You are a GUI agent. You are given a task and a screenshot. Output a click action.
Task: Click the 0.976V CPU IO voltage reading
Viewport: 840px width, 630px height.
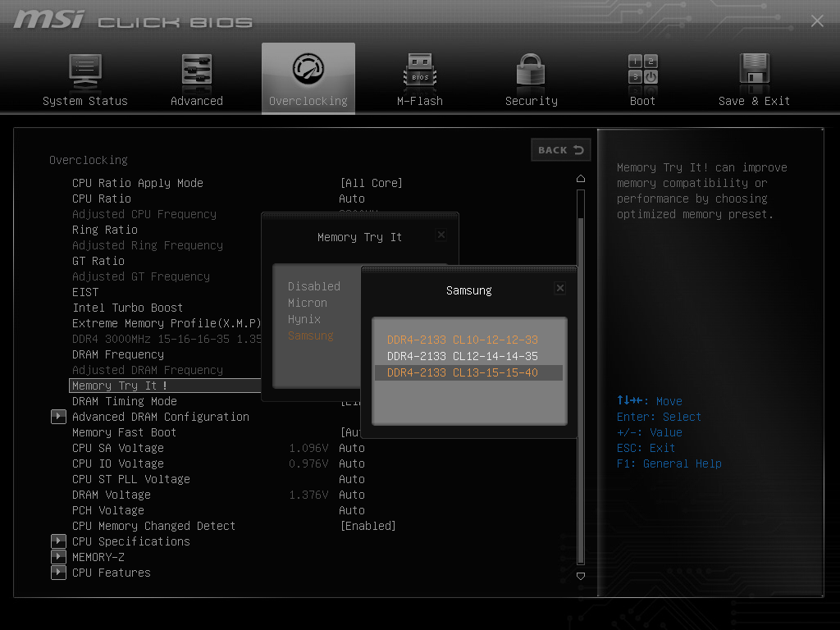(x=308, y=463)
